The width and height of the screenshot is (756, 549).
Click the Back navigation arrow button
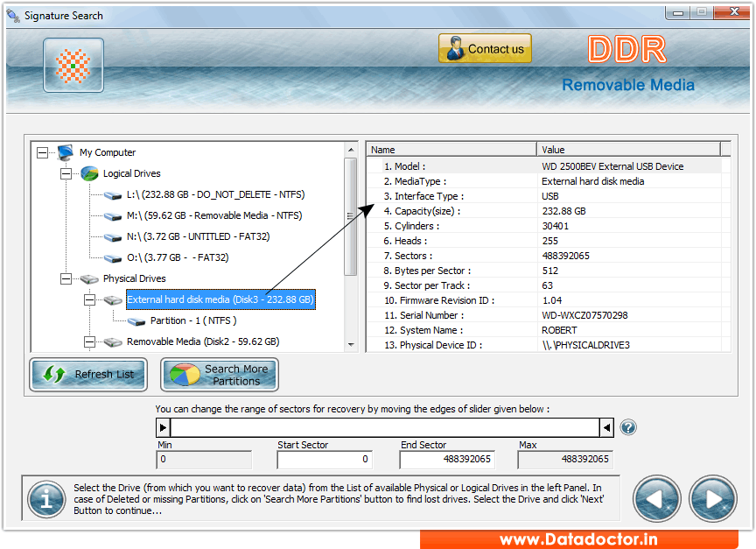point(657,498)
